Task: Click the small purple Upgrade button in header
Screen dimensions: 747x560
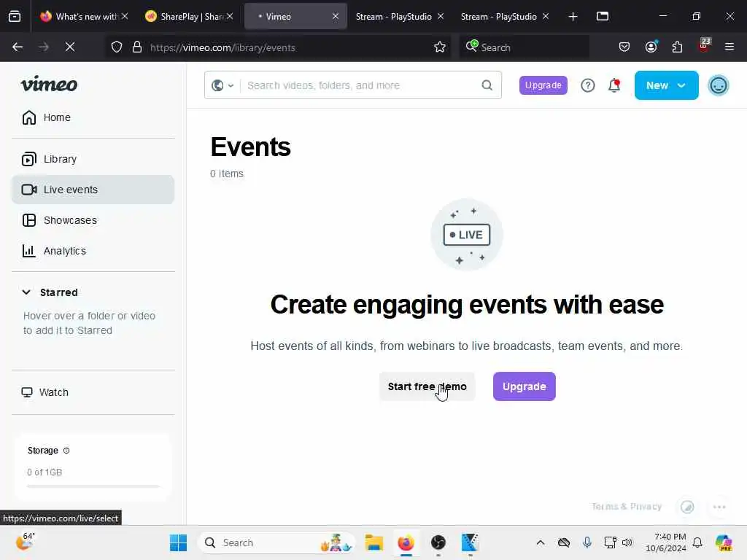Action: [x=543, y=85]
